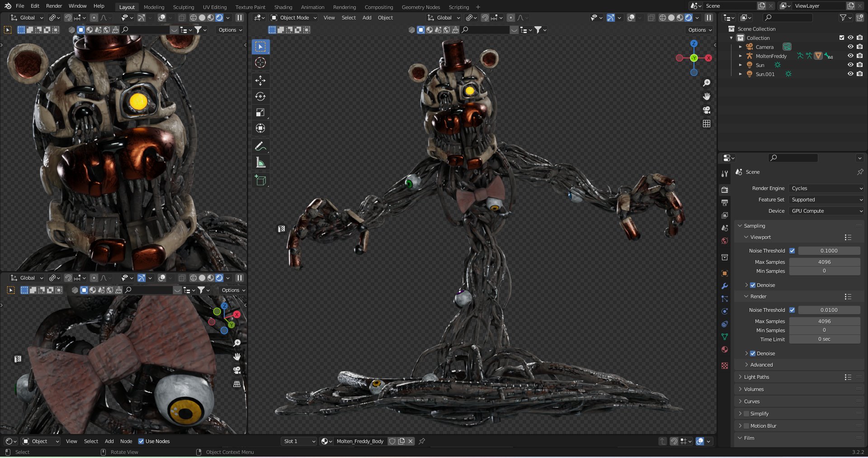Toggle Viewport Denoise checkbox
This screenshot has width=868, height=458.
(x=753, y=285)
